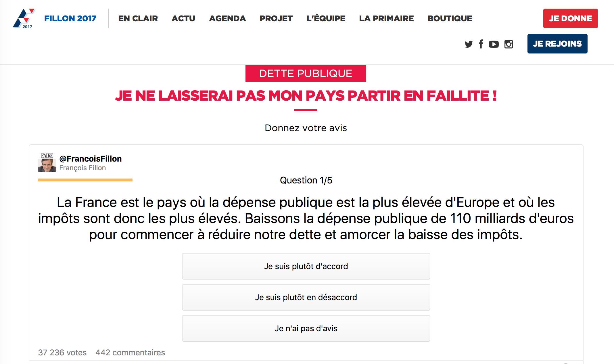Open the EN CLAIR menu item

coord(138,18)
